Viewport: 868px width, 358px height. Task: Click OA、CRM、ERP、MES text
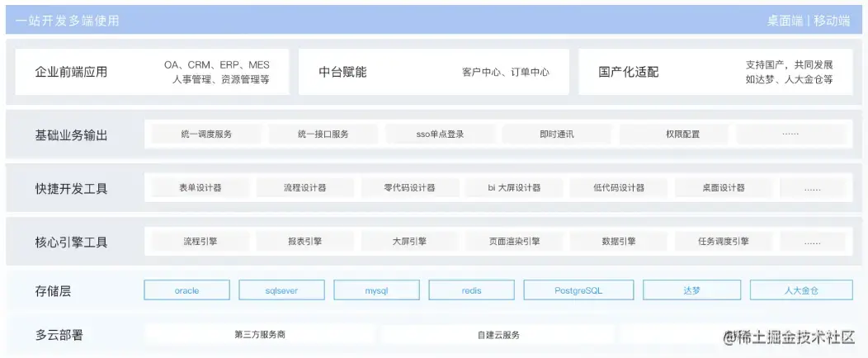pyautogui.click(x=217, y=65)
